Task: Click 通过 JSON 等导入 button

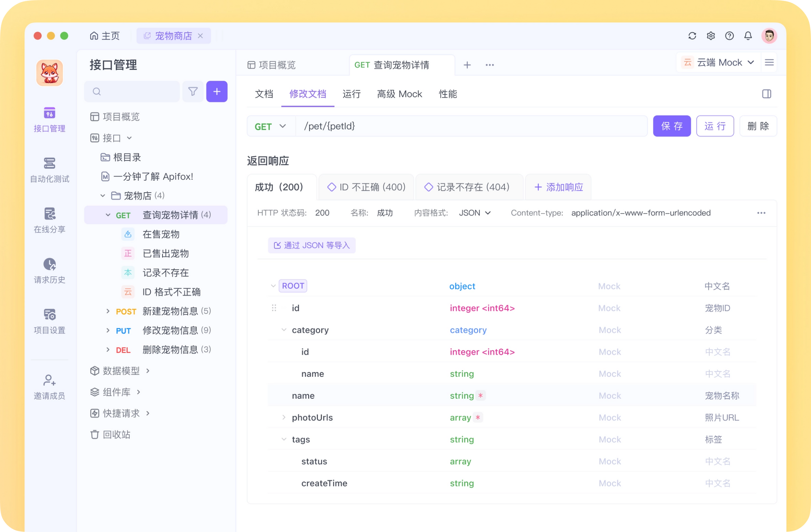Action: tap(311, 246)
